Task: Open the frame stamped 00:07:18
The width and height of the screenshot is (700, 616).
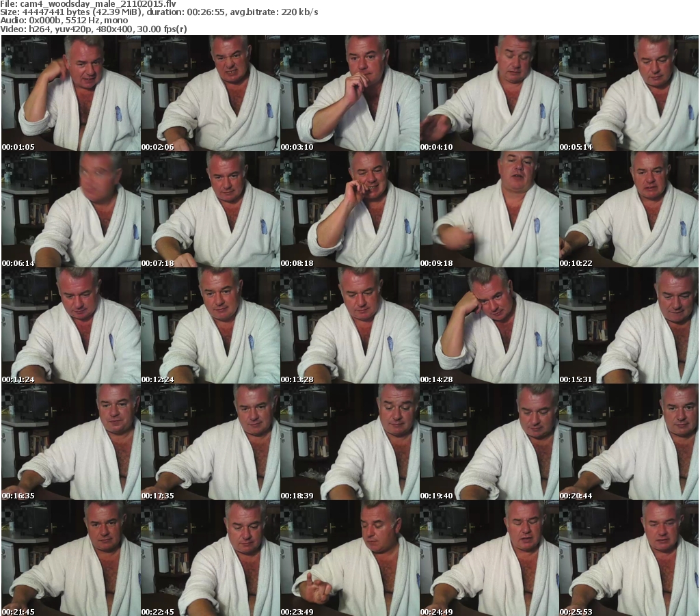Action: click(x=211, y=209)
